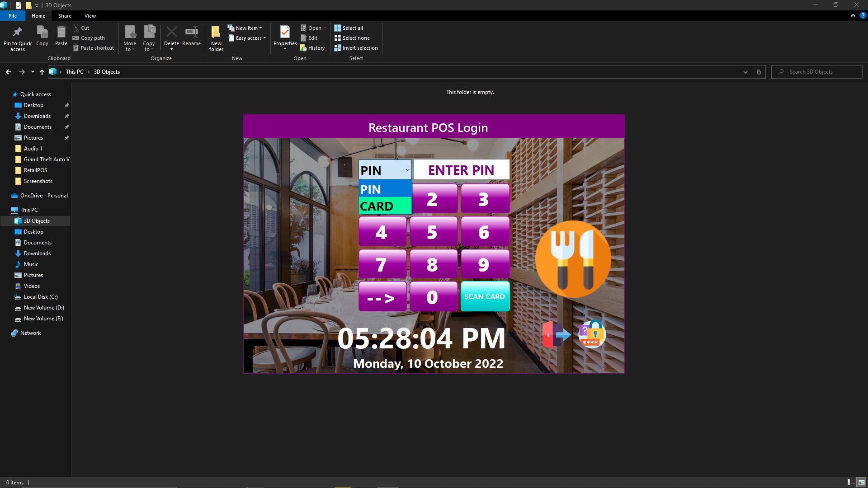Click the New folder icon
This screenshot has width=868, height=488.
click(216, 33)
